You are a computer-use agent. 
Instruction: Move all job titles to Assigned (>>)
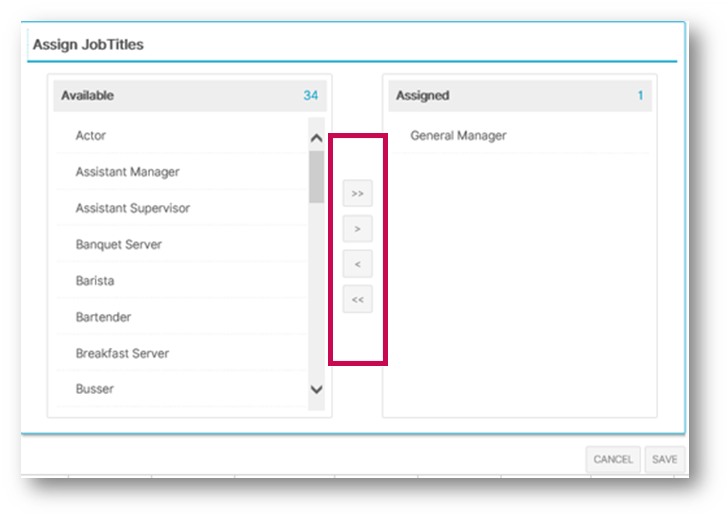pos(358,193)
